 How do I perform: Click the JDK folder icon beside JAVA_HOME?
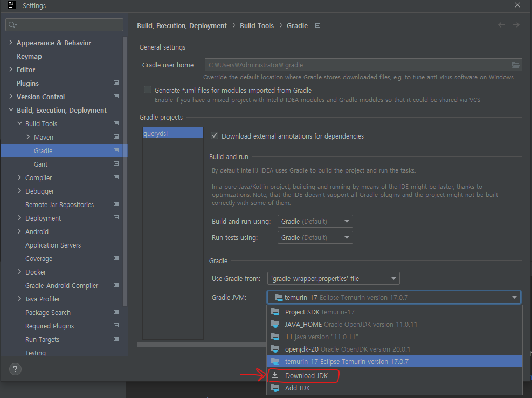275,324
